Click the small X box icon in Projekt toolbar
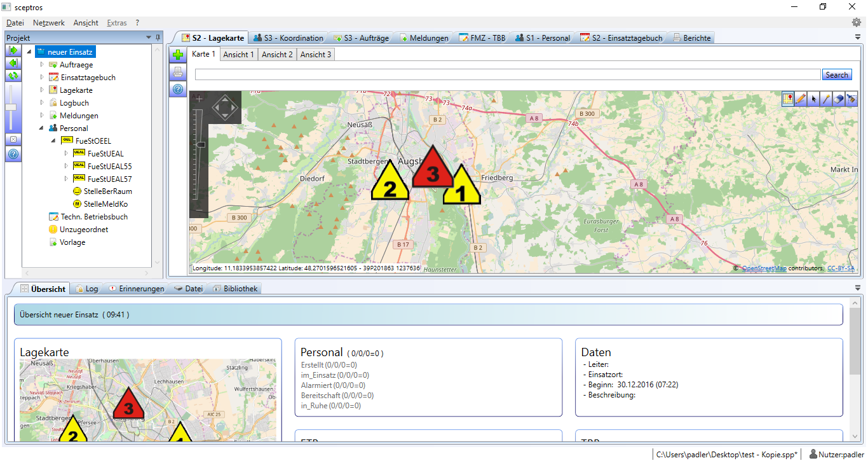The image size is (868, 463). [x=13, y=139]
